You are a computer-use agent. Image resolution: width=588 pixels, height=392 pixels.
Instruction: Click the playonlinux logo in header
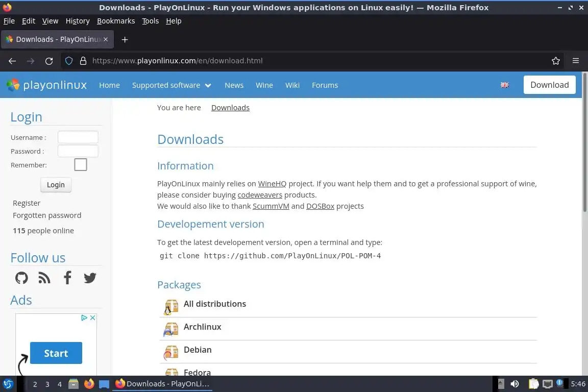[46, 85]
